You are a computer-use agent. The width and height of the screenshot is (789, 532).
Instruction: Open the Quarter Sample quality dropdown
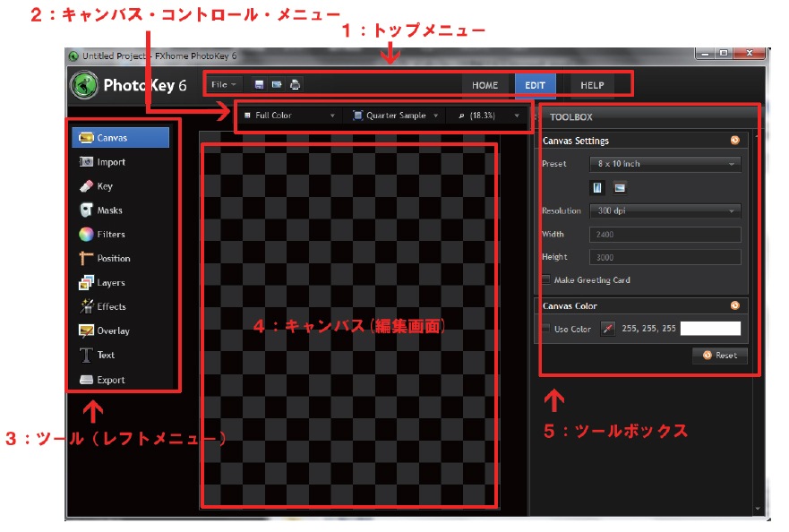[395, 116]
